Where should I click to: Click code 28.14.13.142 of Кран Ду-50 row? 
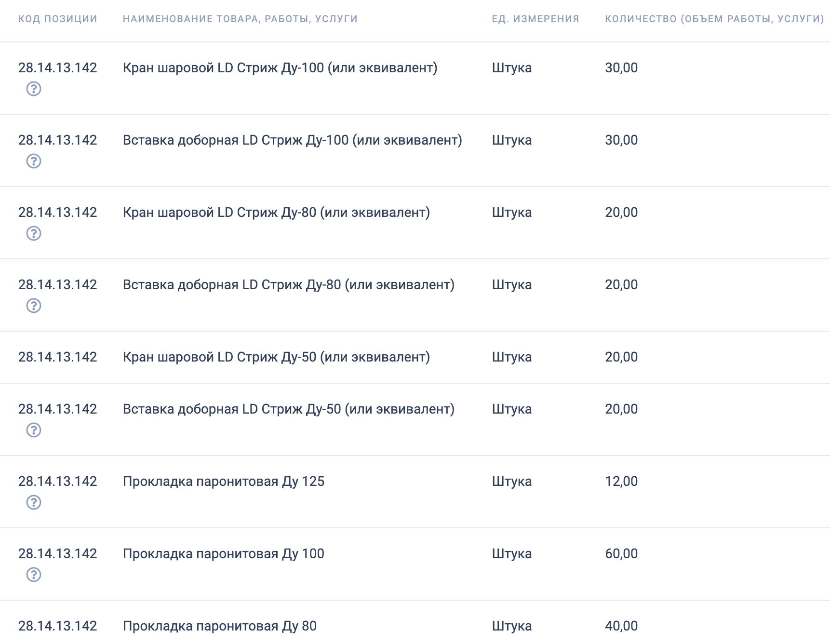[58, 357]
